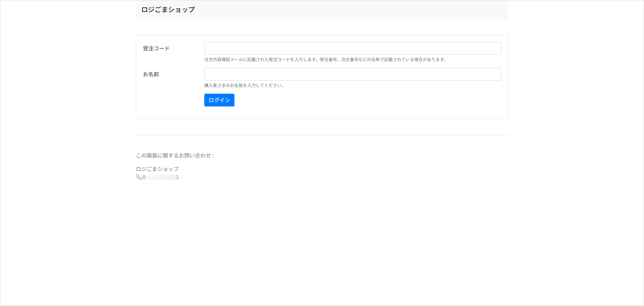
Task: Click the phone number in footer
Action: click(160, 177)
